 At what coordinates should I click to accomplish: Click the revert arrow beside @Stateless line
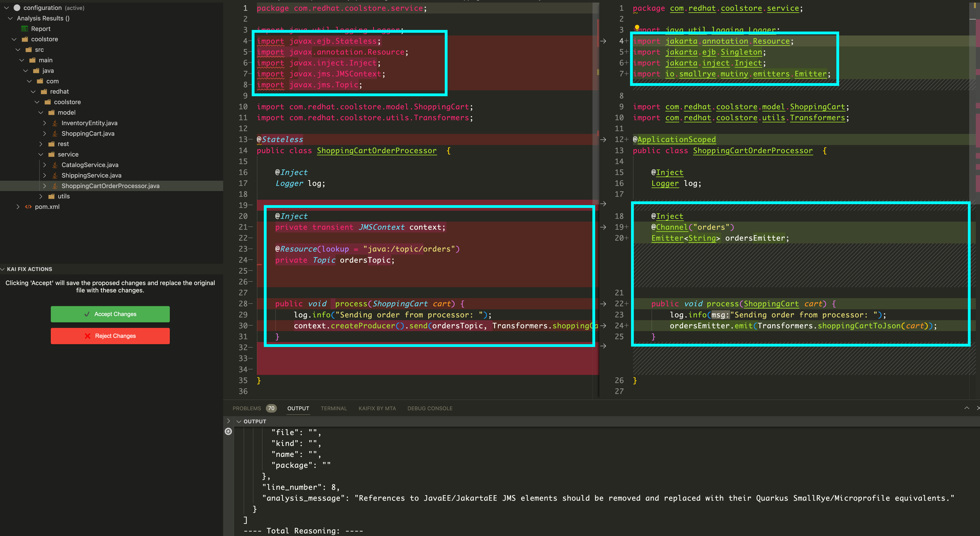pos(603,140)
